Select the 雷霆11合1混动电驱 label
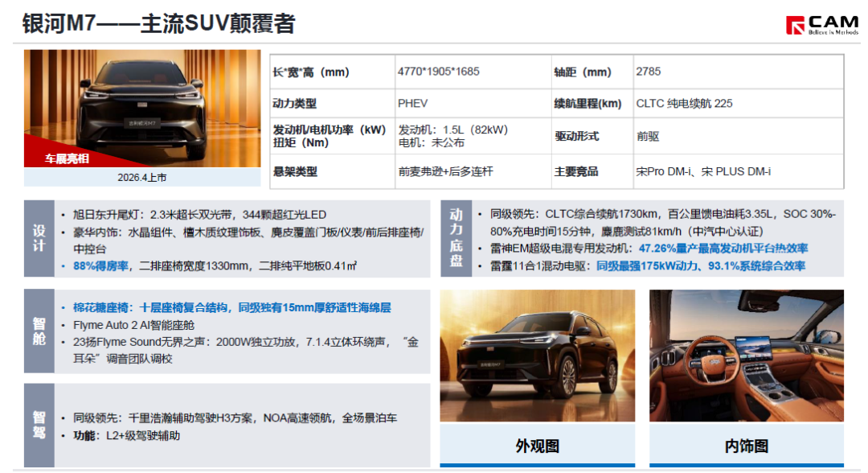Viewport: 868px width, 473px height. (540, 266)
